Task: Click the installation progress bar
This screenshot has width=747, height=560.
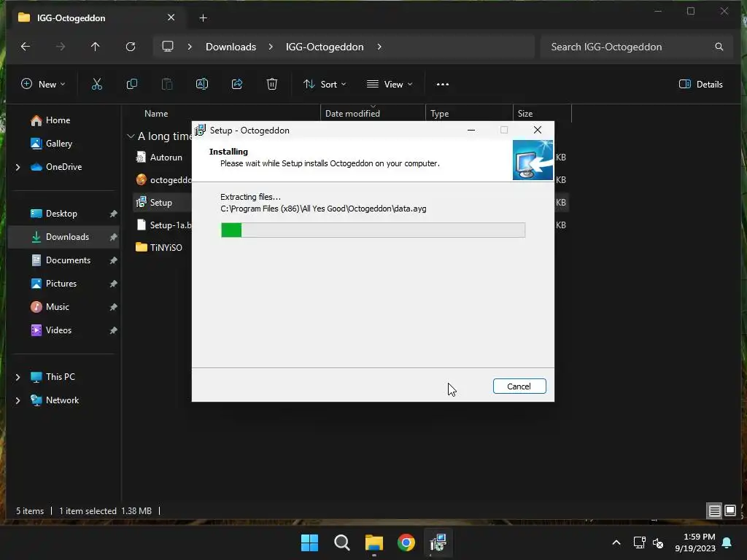Action: point(373,230)
